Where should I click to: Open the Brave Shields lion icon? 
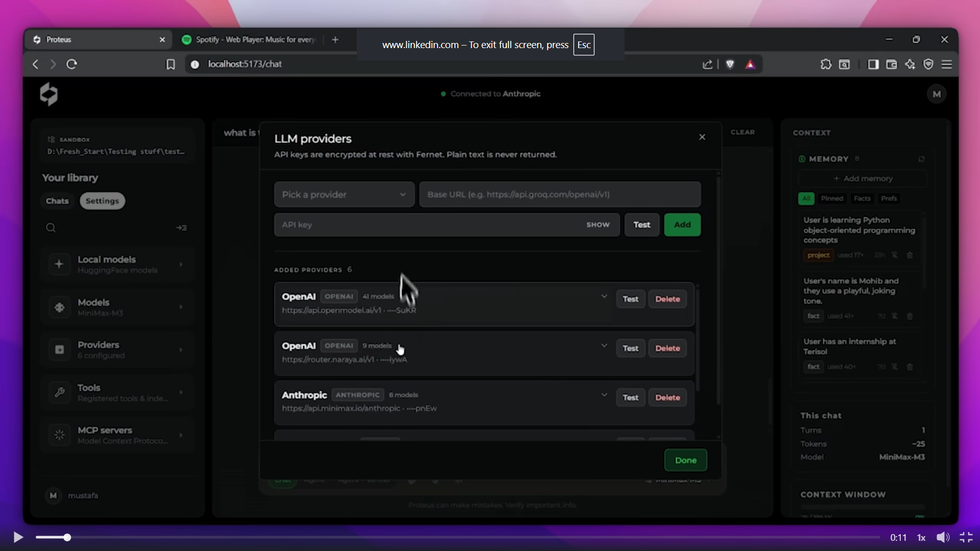tap(730, 64)
